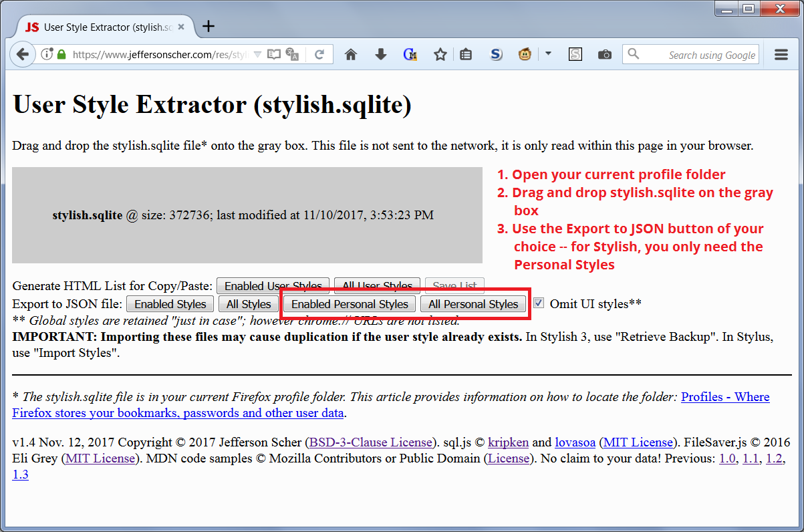This screenshot has height=532, width=804.
Task: Bookmark this page with the star
Action: (440, 55)
